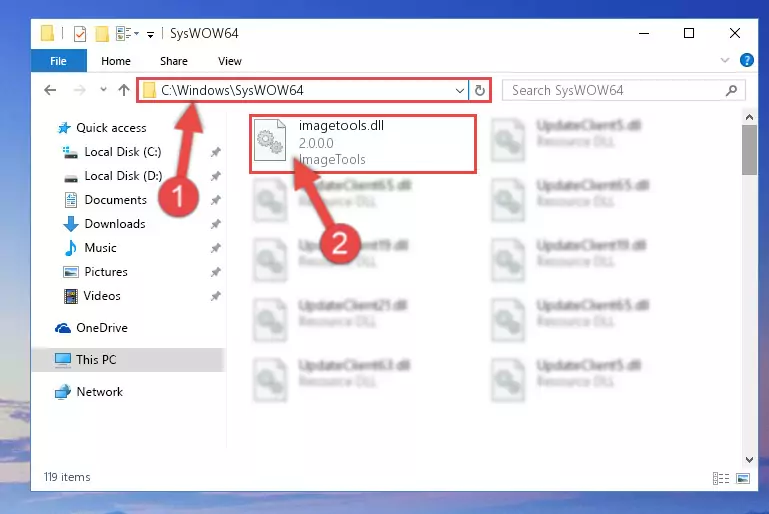Click the imagetools.dll gear file icon
Viewport: 769px width, 514px height.
tap(270, 140)
